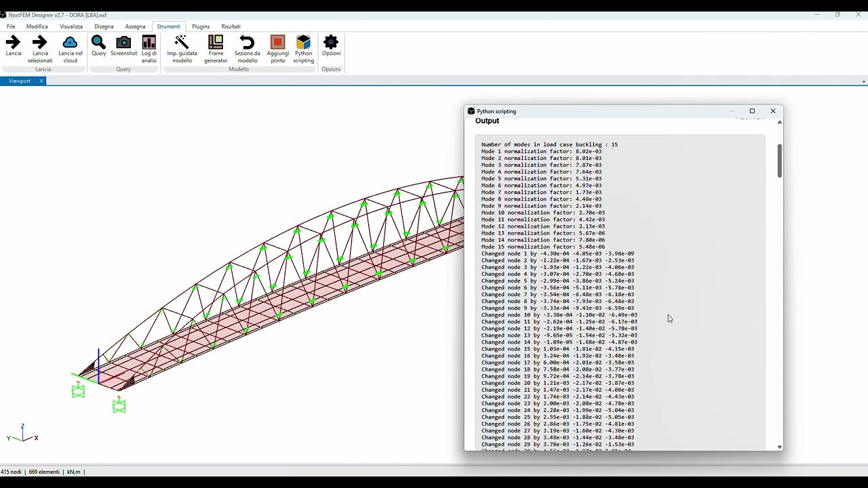The height and width of the screenshot is (488, 868).
Task: Open the Python scripting tool in ribbon
Action: click(x=304, y=49)
